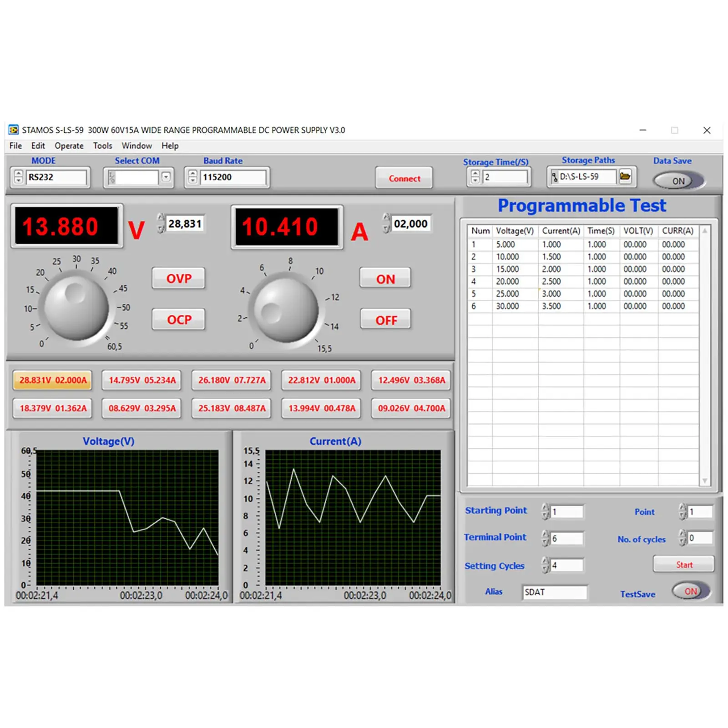This screenshot has height=728, width=728.
Task: Click the Baud Rate 115200 field
Action: click(x=233, y=177)
